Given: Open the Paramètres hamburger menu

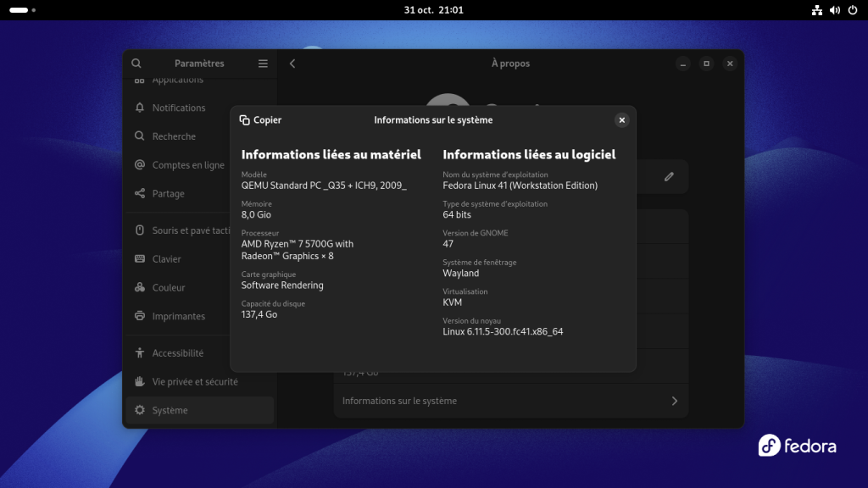Looking at the screenshot, I should click(263, 64).
